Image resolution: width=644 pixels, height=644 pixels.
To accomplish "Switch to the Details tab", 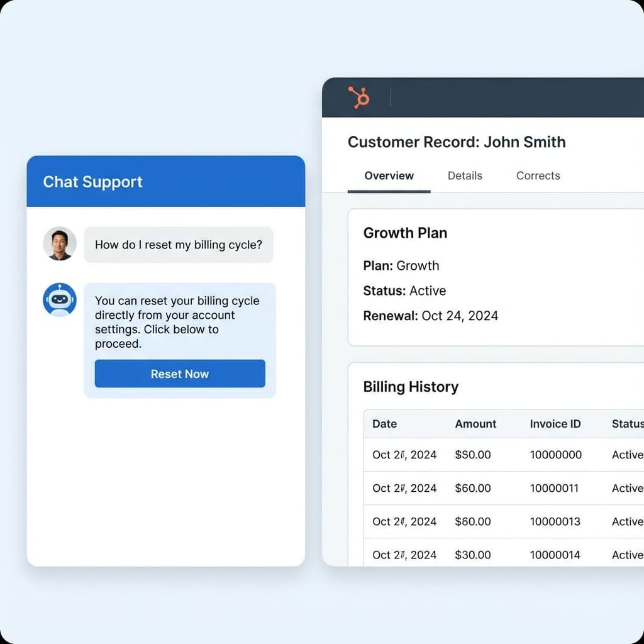I will pyautogui.click(x=465, y=175).
